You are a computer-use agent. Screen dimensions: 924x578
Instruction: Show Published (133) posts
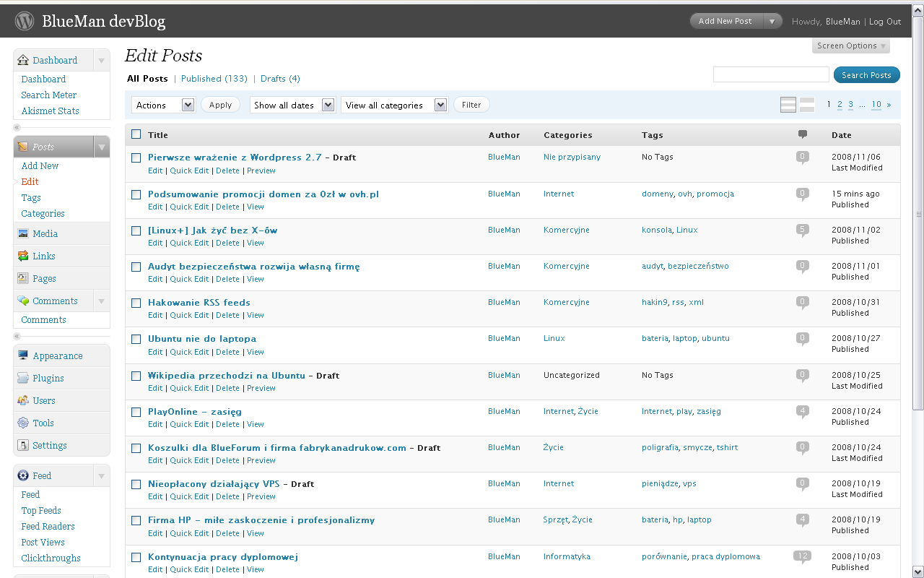tap(214, 79)
